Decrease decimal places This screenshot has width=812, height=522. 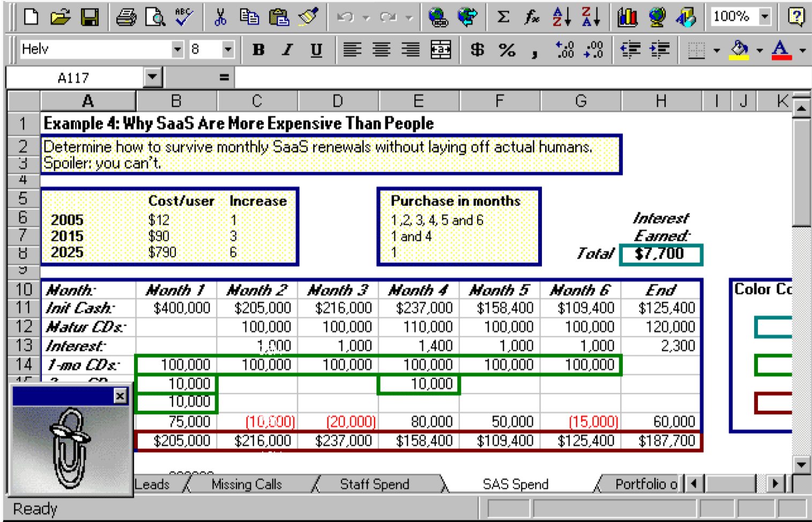pos(594,50)
